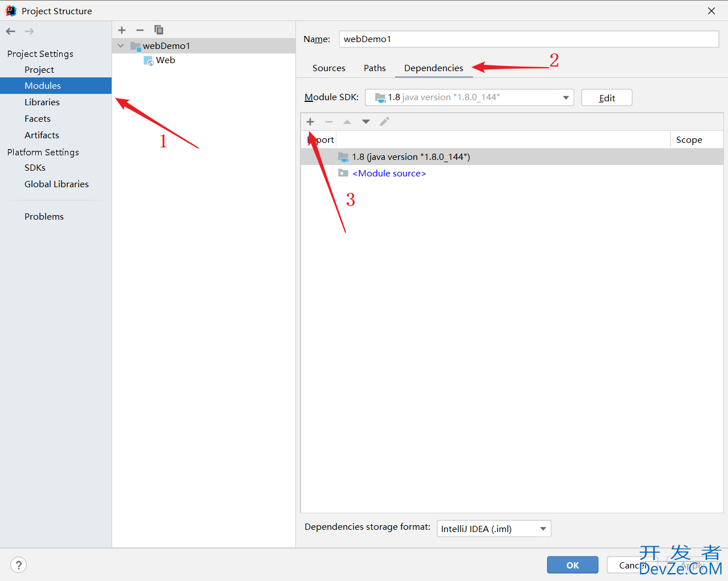Click the Export column header
The image size is (728, 581).
pos(320,139)
